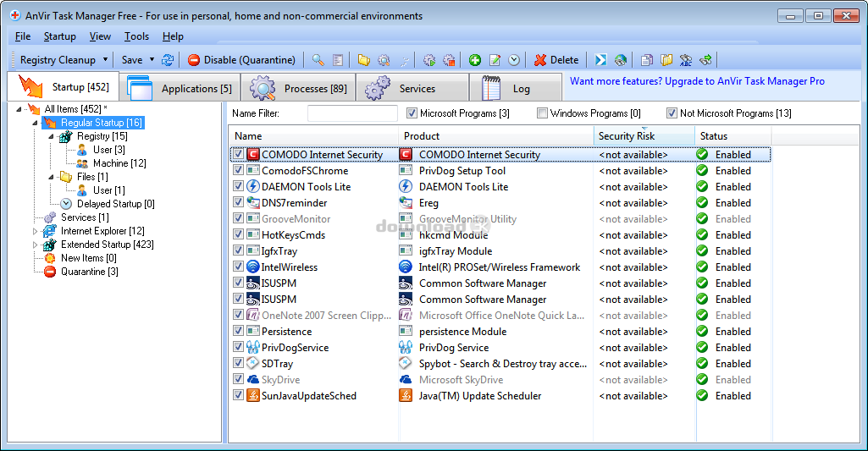This screenshot has width=868, height=451.
Task: Select Machine [12] in the tree
Action: (x=119, y=163)
